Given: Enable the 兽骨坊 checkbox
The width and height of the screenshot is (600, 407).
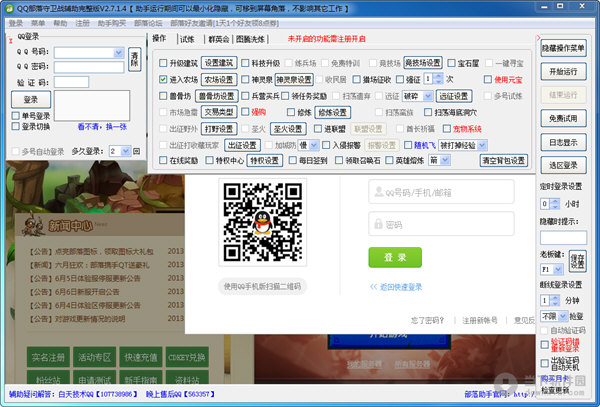Looking at the screenshot, I should pyautogui.click(x=163, y=96).
